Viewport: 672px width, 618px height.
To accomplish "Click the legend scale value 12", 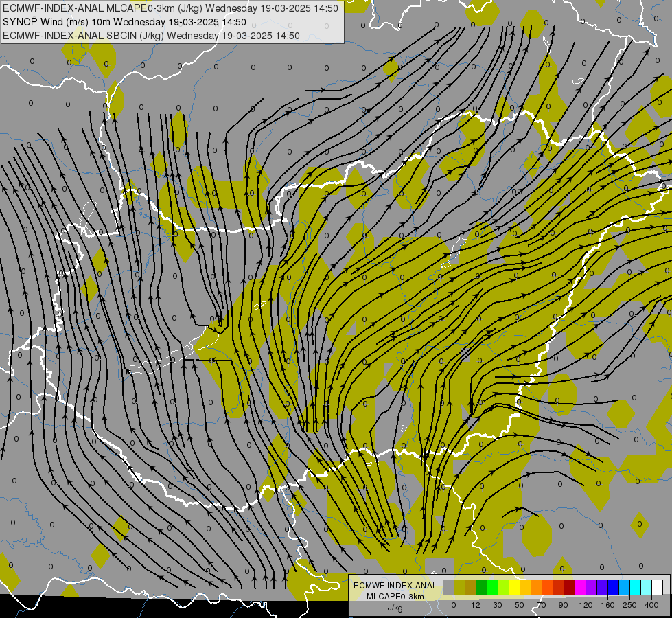I will tap(476, 605).
